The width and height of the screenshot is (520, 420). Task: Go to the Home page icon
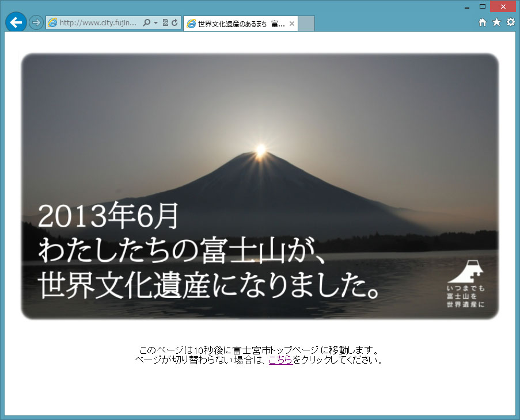(x=483, y=22)
